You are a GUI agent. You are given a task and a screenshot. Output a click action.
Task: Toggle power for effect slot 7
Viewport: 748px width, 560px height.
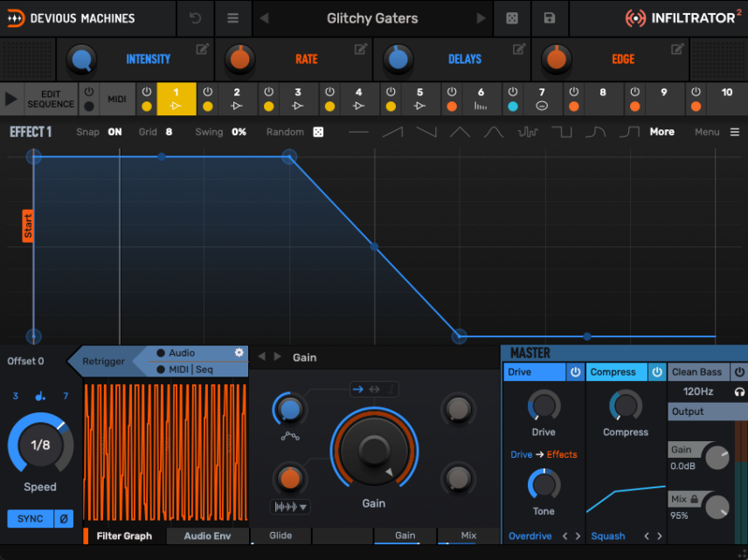pos(513,92)
